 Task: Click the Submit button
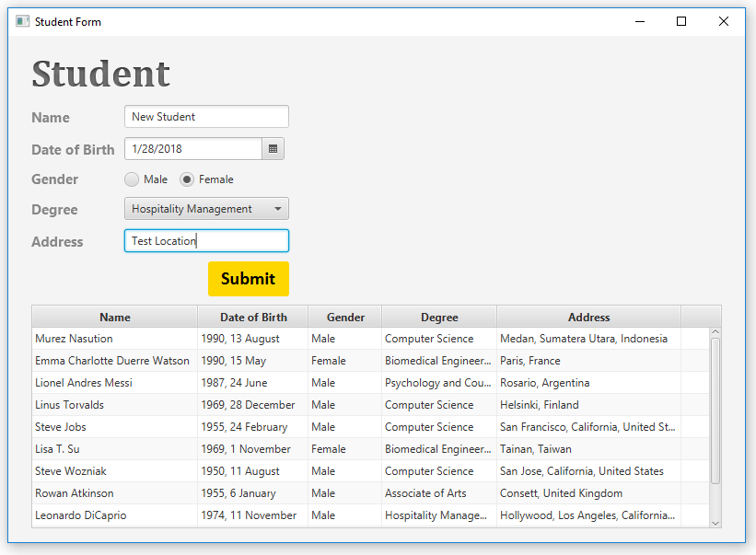pos(249,279)
